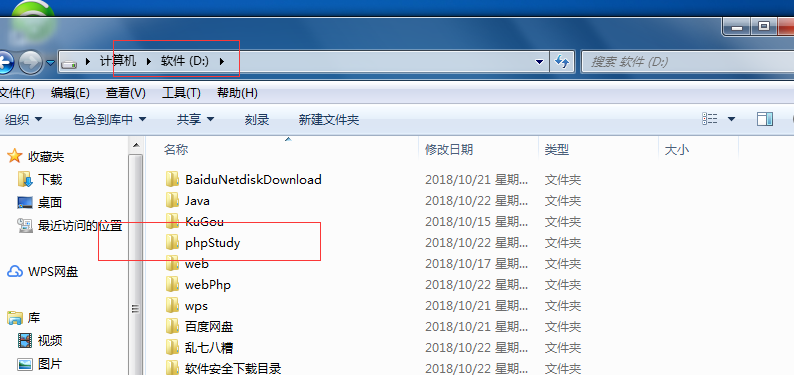
Task: Click the 最近访问的位置 icon
Action: (25, 226)
